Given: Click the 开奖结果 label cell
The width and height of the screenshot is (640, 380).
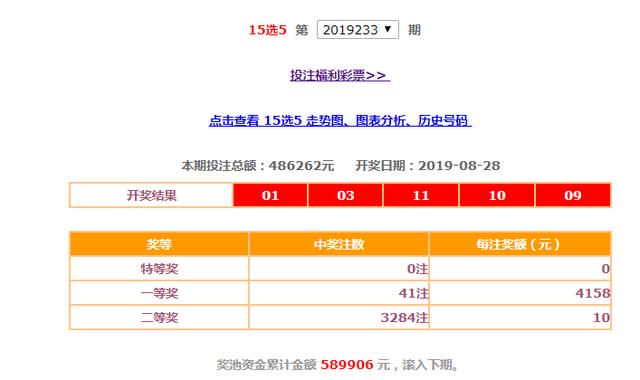Looking at the screenshot, I should [x=151, y=195].
